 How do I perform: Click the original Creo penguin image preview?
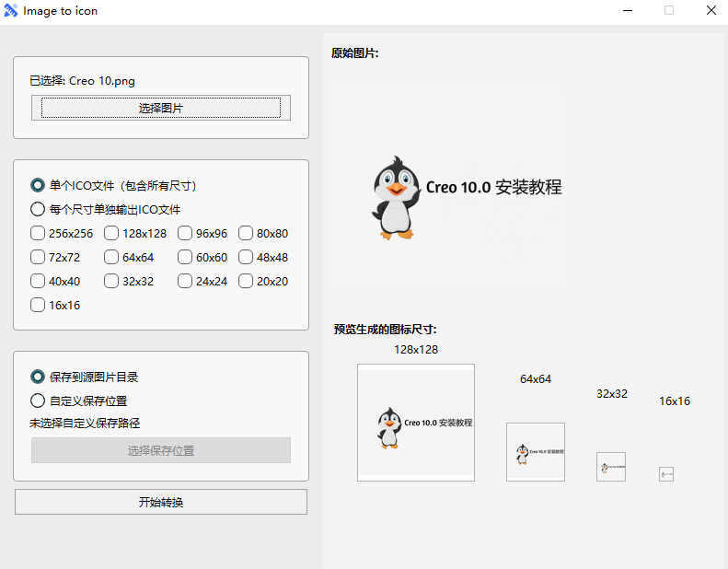[448, 187]
